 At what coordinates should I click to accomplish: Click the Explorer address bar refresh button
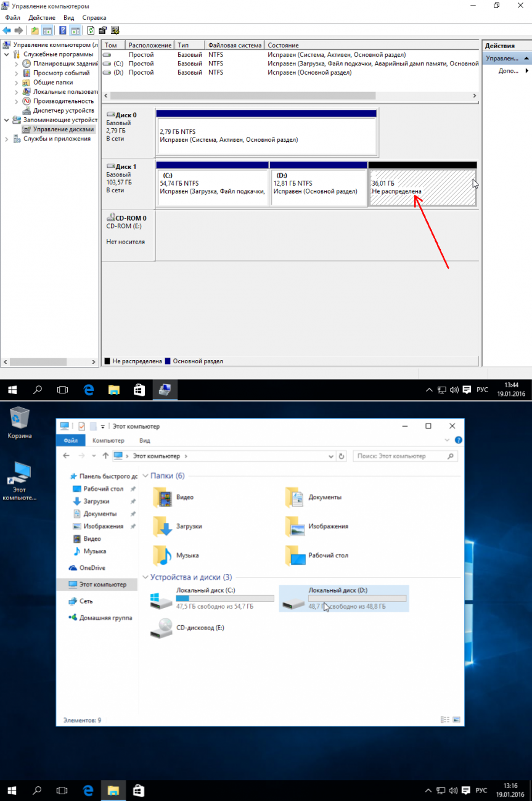[x=342, y=456]
